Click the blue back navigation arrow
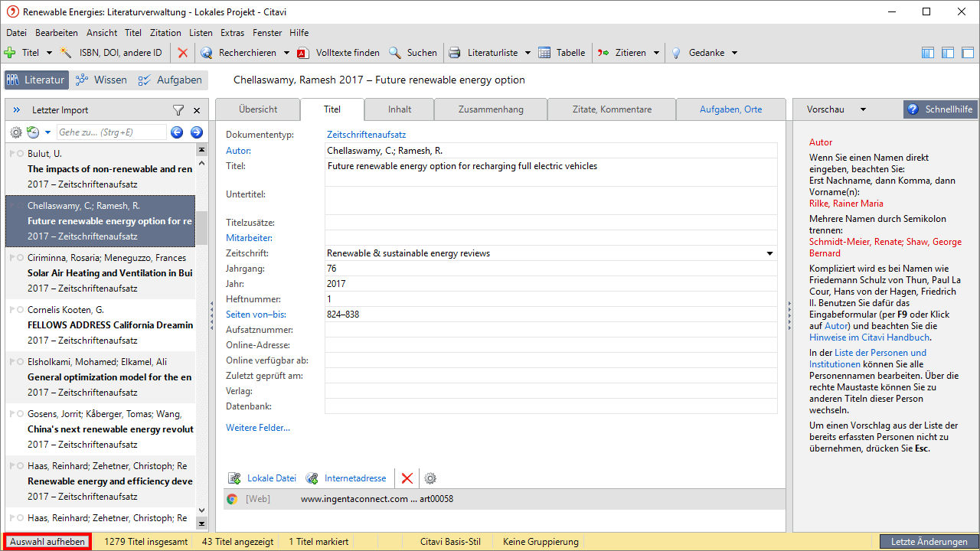The height and width of the screenshot is (551, 980). click(177, 132)
